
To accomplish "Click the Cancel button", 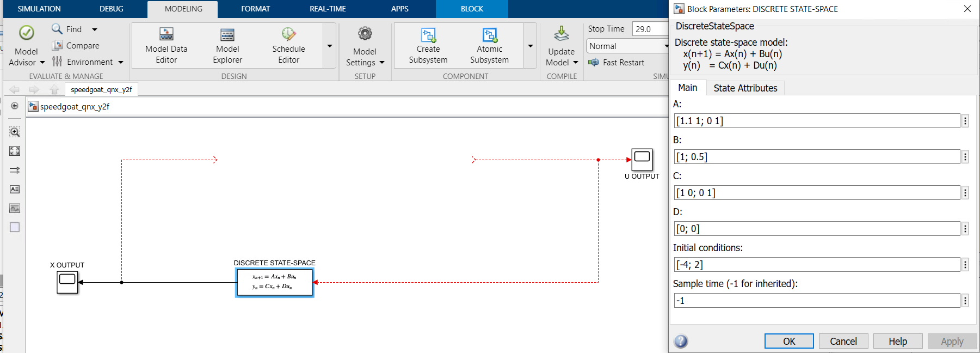I will (x=843, y=341).
